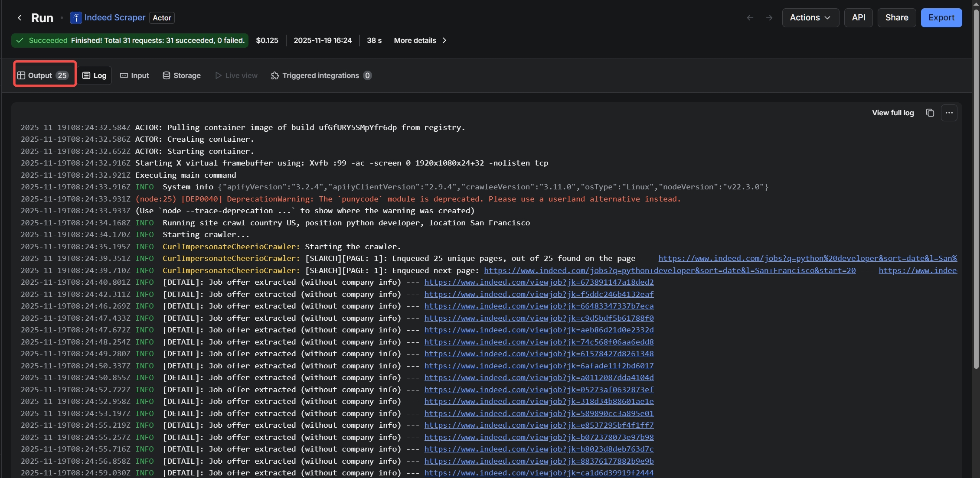Image resolution: width=980 pixels, height=478 pixels.
Task: Click the database icon on the Storage tab
Action: coord(166,75)
